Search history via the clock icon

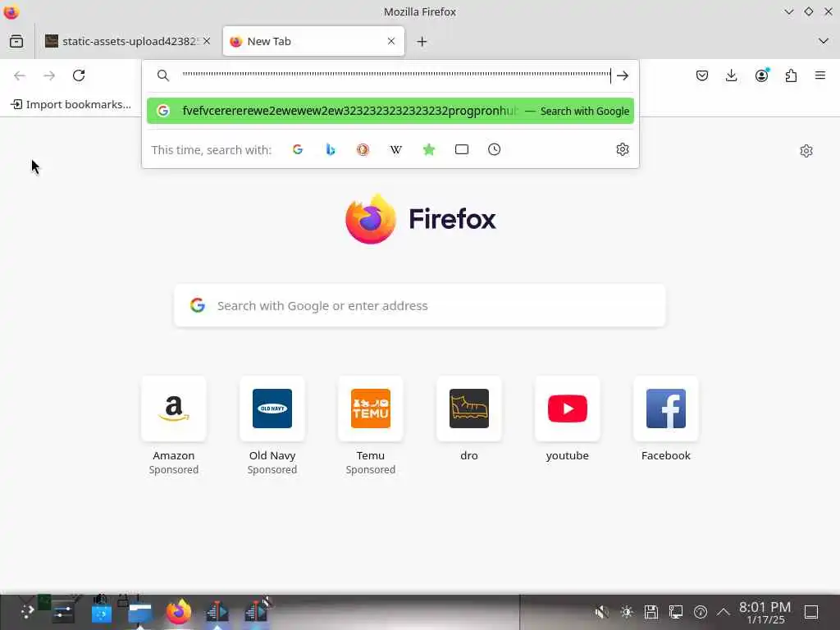coord(495,149)
